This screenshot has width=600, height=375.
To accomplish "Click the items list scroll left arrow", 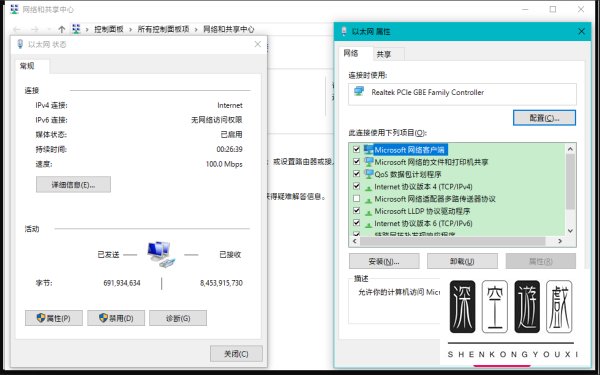I will click(354, 241).
